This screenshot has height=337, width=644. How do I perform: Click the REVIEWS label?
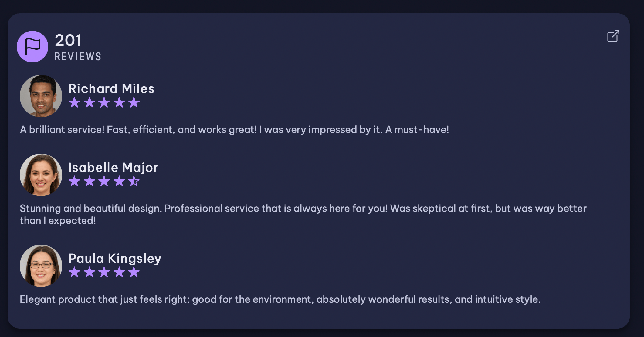point(78,57)
